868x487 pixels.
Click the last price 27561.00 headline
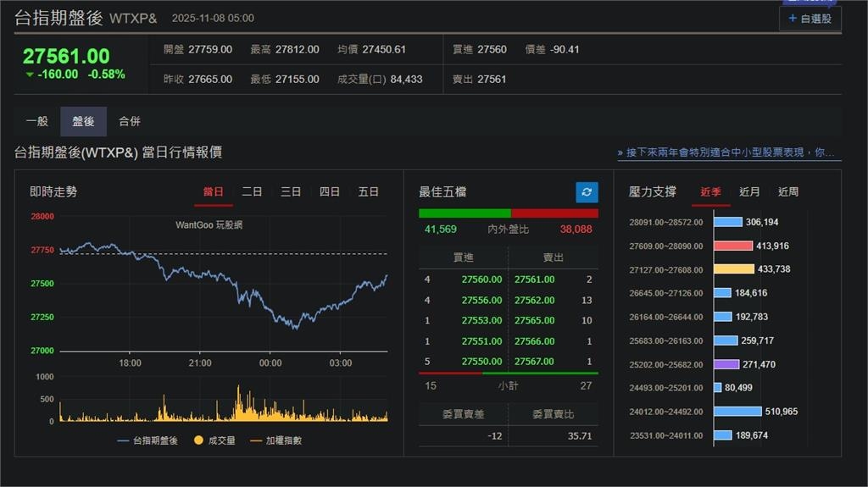point(66,56)
